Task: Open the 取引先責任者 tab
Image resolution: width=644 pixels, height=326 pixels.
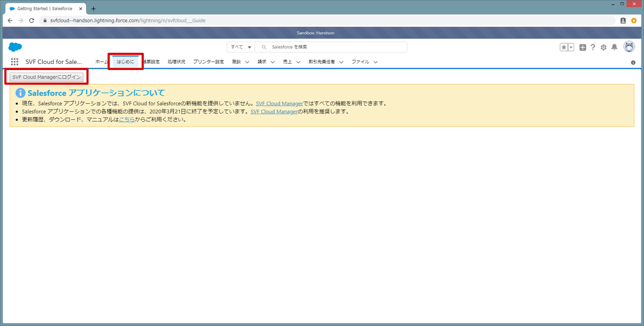Action: [x=321, y=62]
